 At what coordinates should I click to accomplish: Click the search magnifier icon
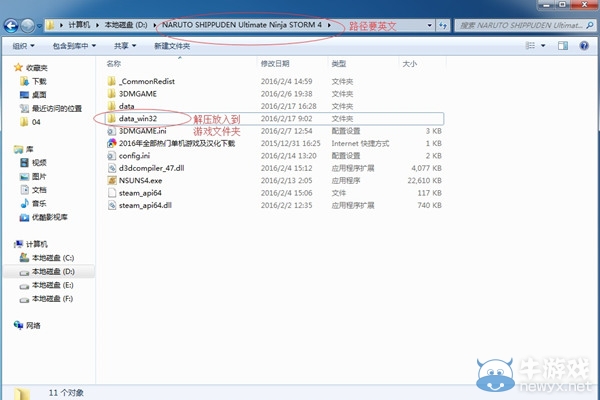(590, 26)
